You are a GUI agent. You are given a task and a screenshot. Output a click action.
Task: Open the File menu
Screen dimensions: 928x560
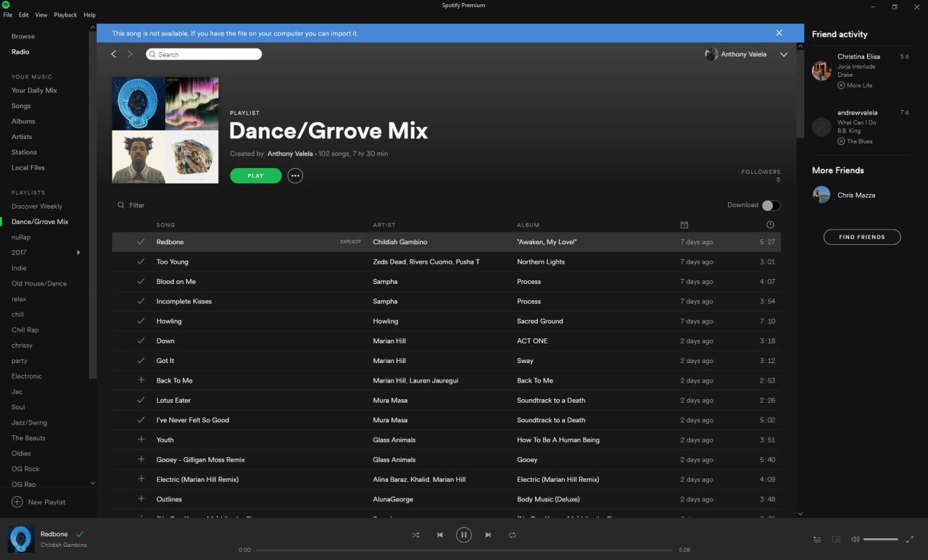click(7, 15)
